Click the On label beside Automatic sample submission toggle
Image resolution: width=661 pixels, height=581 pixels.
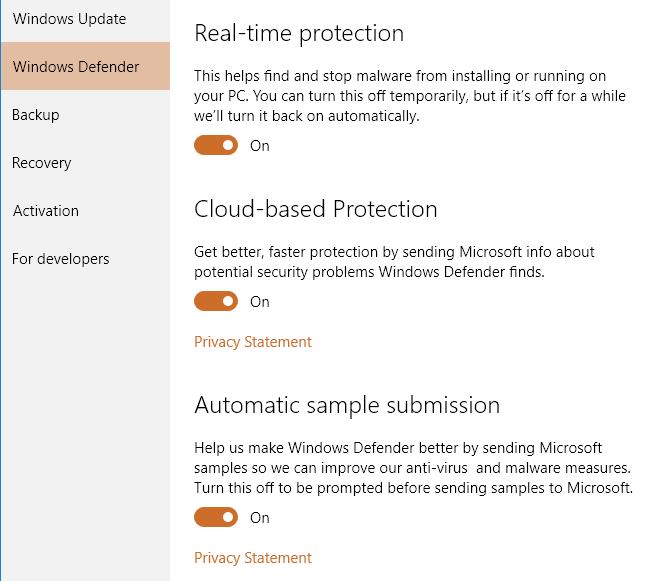coord(260,518)
